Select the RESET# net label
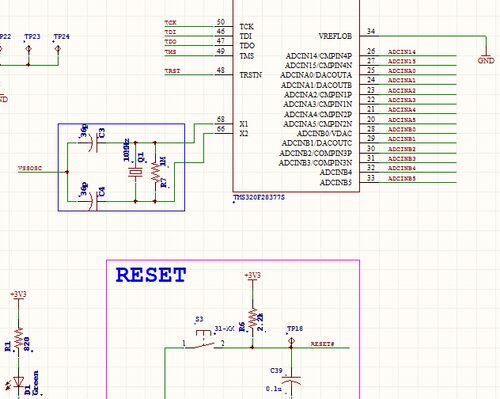The image size is (500, 399). click(x=323, y=344)
